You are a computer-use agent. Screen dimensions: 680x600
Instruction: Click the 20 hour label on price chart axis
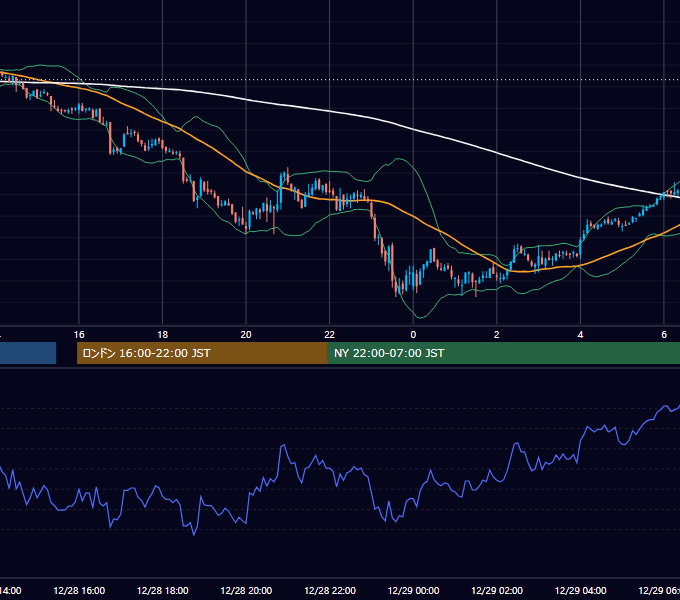tap(246, 335)
